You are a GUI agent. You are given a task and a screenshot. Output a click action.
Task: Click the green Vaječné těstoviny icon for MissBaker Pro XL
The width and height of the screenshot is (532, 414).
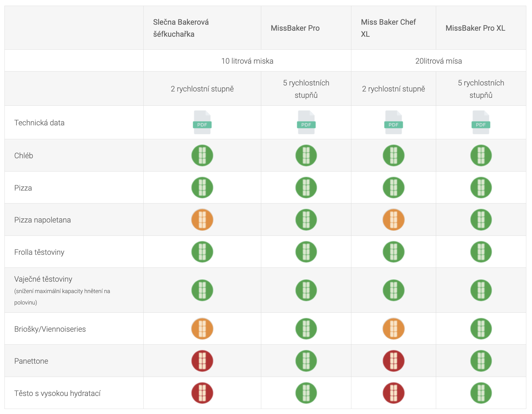pos(481,290)
